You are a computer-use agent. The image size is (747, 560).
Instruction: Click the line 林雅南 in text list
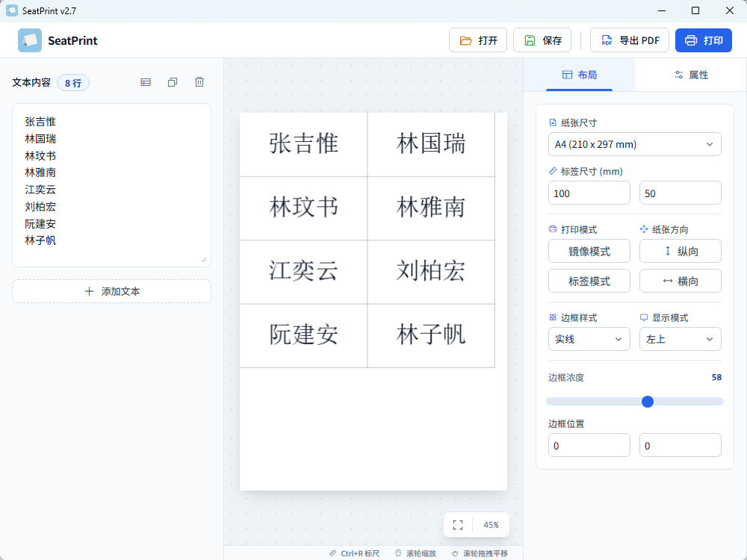[x=40, y=172]
